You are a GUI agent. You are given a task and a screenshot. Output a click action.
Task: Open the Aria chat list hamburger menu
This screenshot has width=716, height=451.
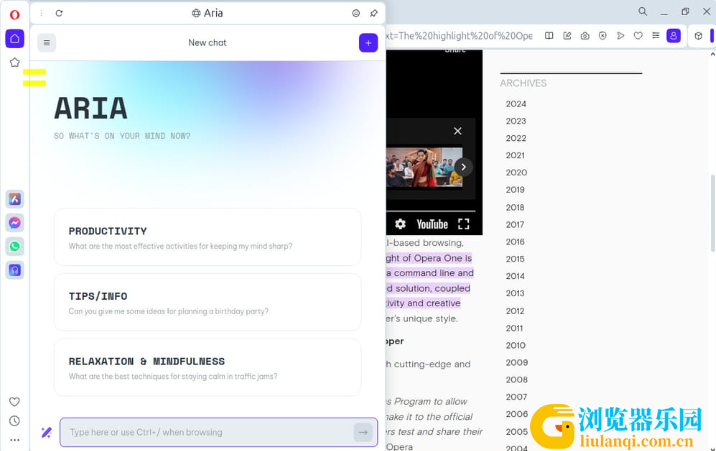47,43
